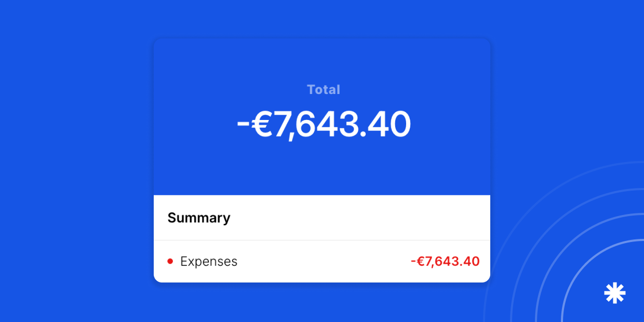Click the red dot beside Expenses
This screenshot has height=322, width=644.
click(170, 261)
